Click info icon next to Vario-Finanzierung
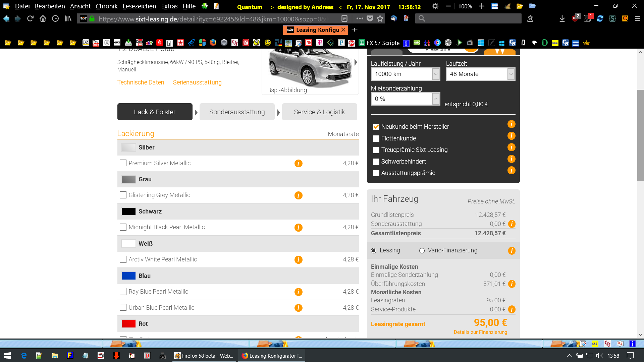Screen dimensions: 644x362 [512, 251]
